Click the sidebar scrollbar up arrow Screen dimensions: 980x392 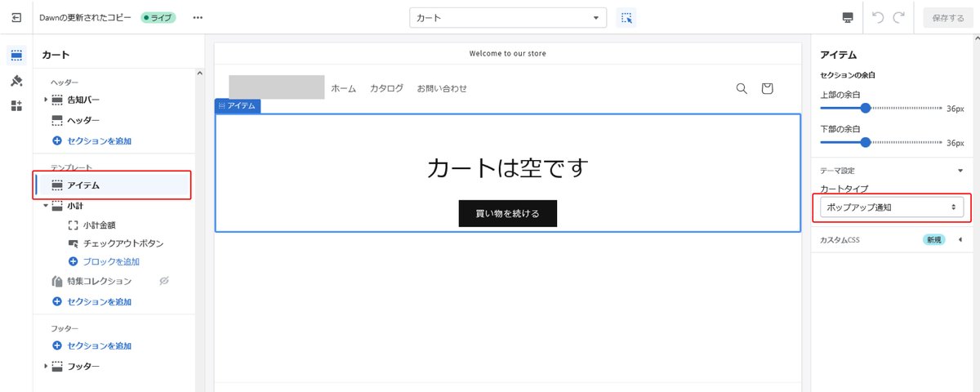199,74
